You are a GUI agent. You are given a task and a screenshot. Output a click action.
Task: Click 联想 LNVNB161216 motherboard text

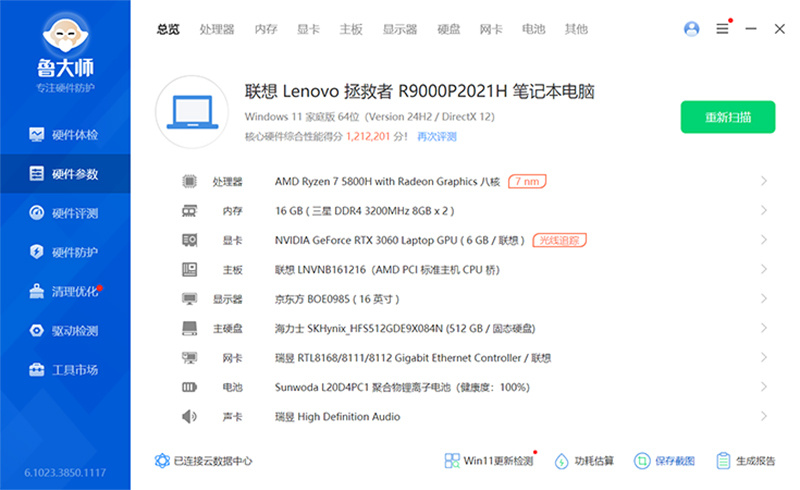coord(387,270)
